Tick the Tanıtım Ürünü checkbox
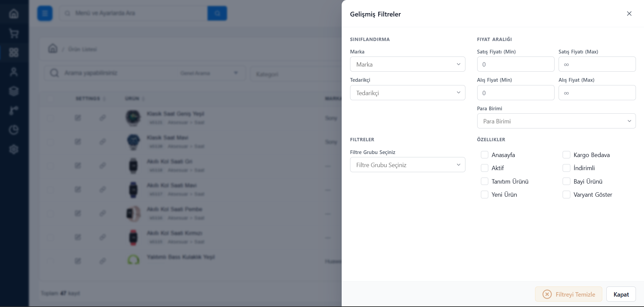 click(x=485, y=181)
